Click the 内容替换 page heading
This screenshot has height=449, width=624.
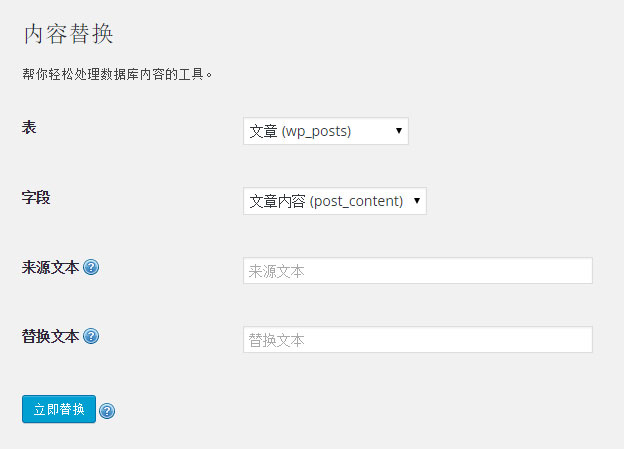coord(69,34)
